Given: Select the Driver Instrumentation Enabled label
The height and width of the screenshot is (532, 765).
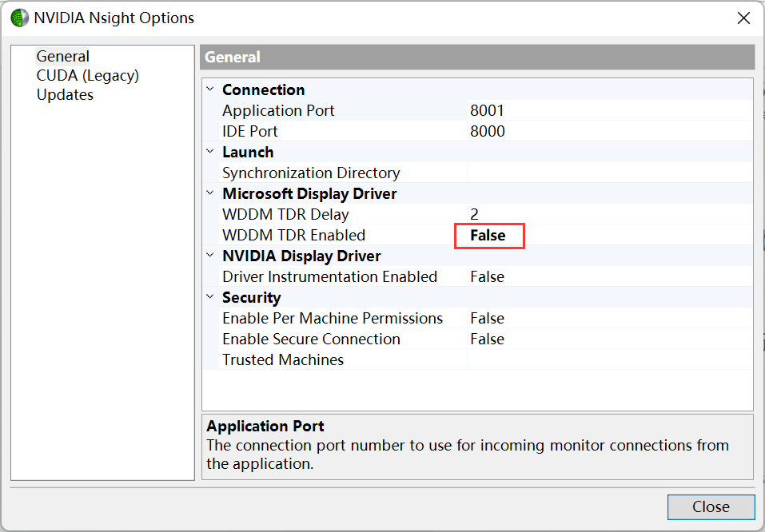Looking at the screenshot, I should [x=330, y=276].
